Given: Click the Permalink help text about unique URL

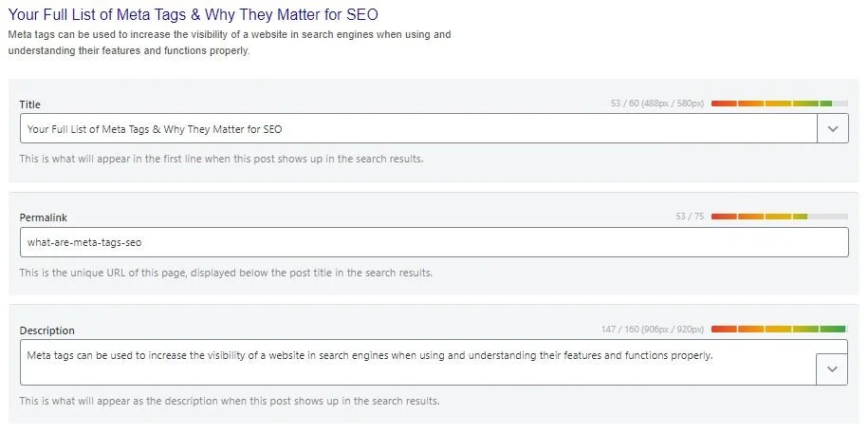Looking at the screenshot, I should 226,273.
